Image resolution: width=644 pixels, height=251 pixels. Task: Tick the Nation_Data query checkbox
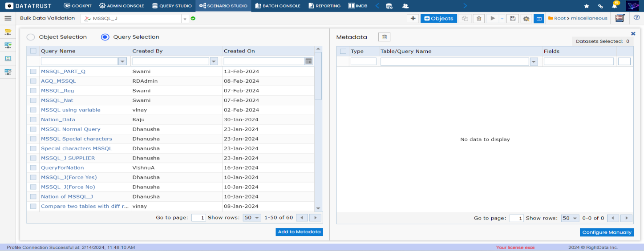(x=33, y=120)
